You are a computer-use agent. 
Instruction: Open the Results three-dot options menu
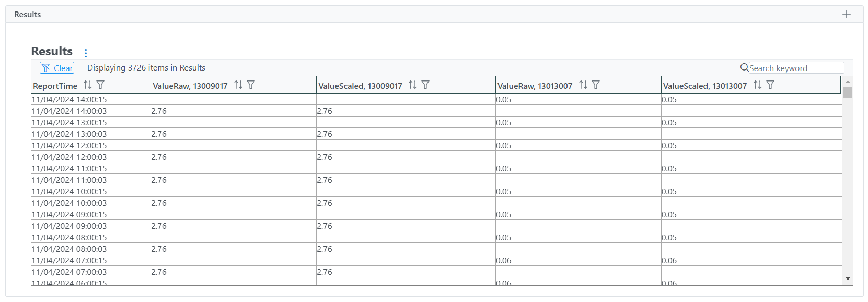point(86,53)
